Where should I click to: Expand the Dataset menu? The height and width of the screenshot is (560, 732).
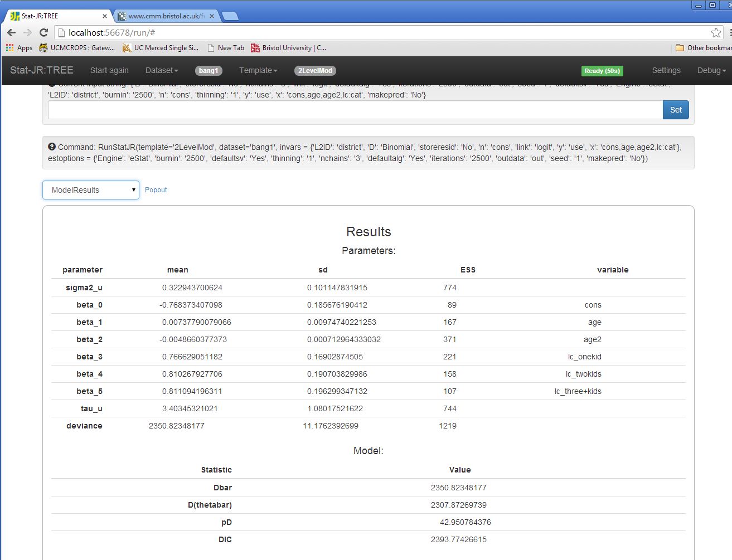(162, 71)
